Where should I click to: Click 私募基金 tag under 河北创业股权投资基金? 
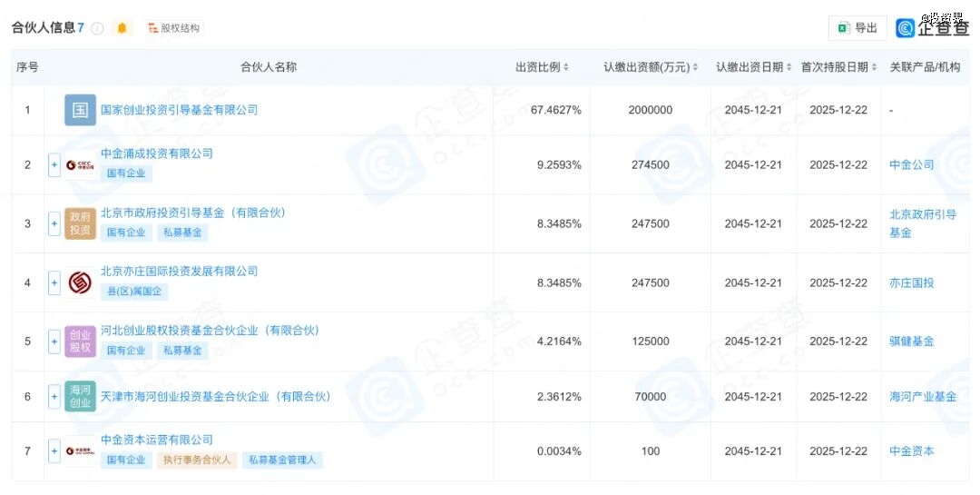[x=182, y=351]
